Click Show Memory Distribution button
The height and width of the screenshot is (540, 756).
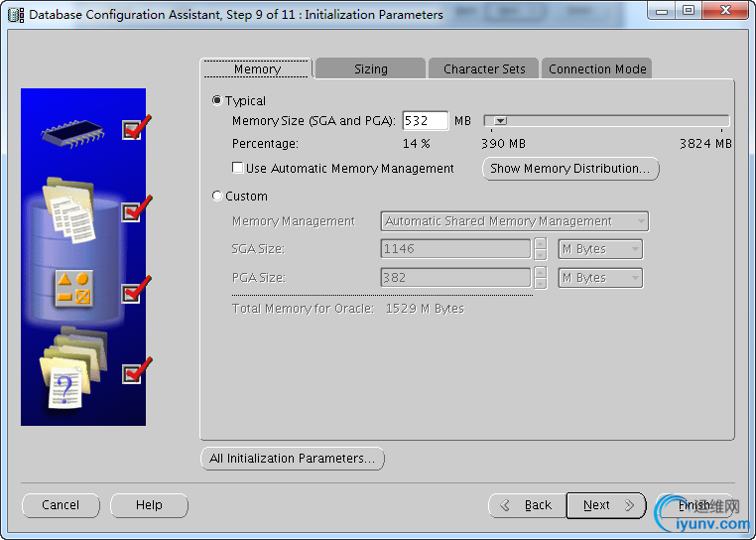(570, 169)
